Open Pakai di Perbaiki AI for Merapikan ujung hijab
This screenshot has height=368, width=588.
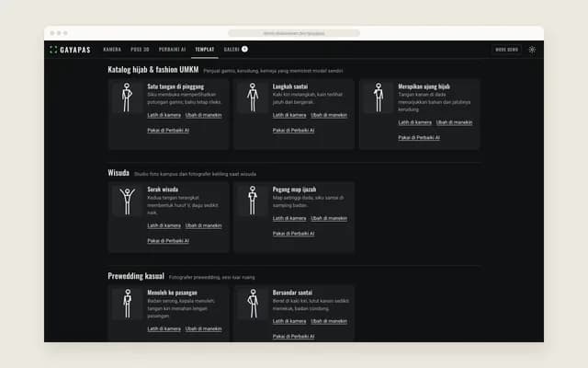419,137
